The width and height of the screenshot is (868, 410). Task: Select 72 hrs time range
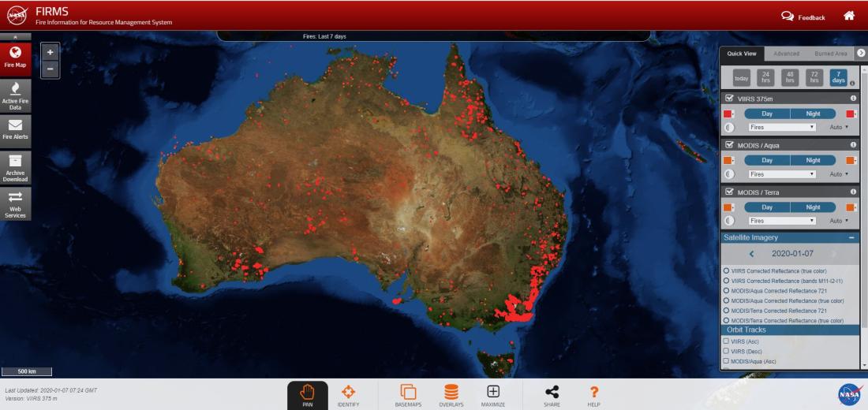pos(814,78)
